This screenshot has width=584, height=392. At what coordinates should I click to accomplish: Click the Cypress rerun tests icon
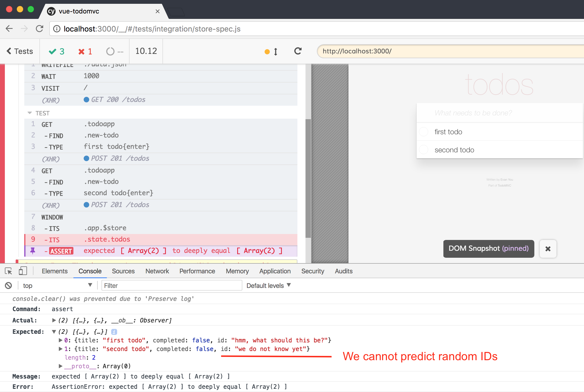coord(298,51)
